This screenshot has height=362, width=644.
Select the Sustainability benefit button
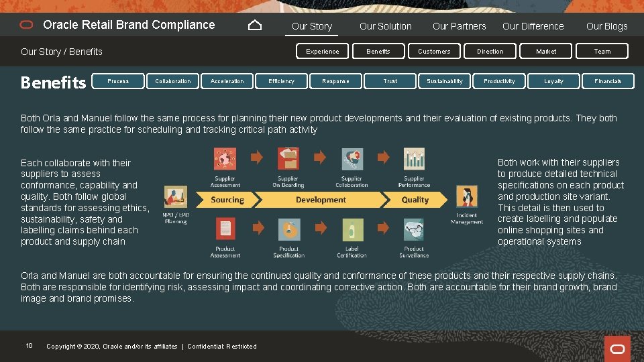(x=444, y=81)
